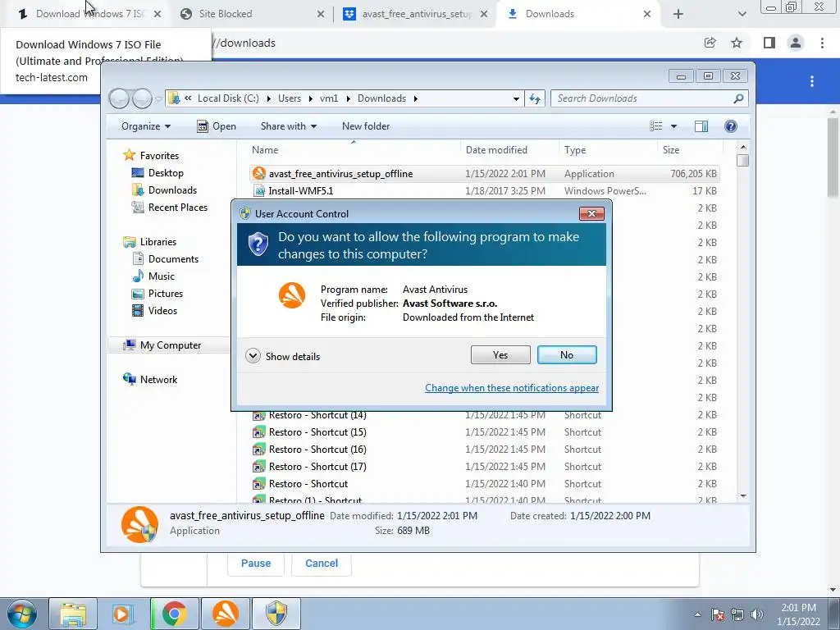Open Music library in navigation pane

tap(162, 276)
